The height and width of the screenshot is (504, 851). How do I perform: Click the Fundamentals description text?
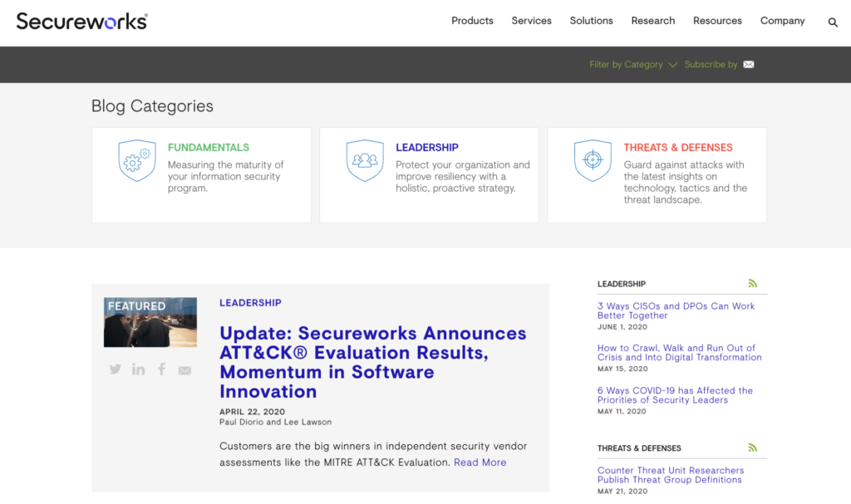tap(226, 176)
